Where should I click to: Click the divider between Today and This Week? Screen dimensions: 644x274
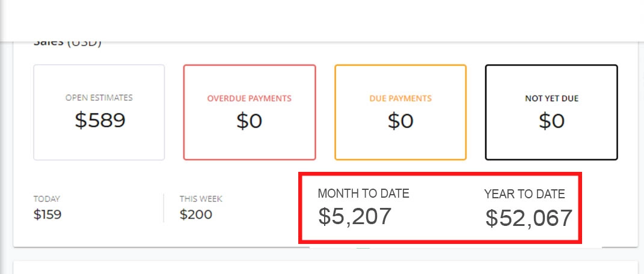(x=164, y=208)
